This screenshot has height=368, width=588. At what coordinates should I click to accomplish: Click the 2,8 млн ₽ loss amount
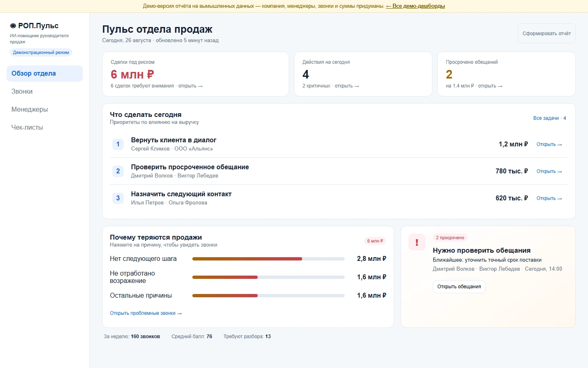click(372, 259)
